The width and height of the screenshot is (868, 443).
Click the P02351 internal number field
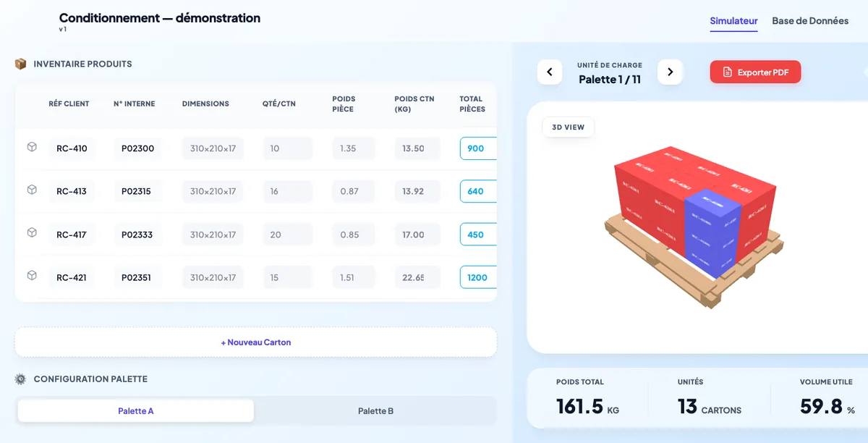pyautogui.click(x=137, y=277)
